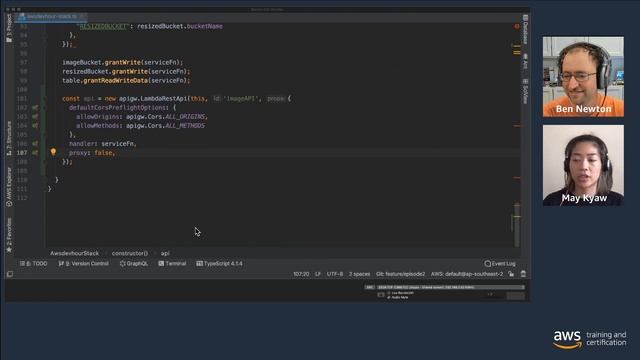This screenshot has height=360, width=640.
Task: Click 'ALL_METHODS' in the code editor
Action: 184,126
